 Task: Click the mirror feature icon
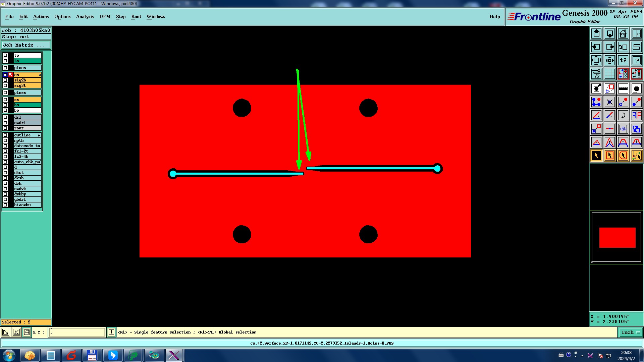[x=636, y=115]
